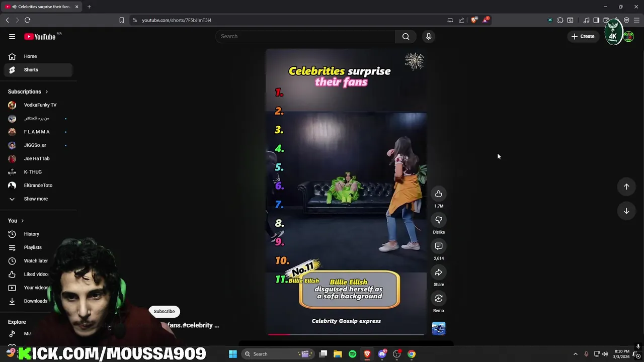Image resolution: width=644 pixels, height=362 pixels.
Task: Expand Show more subscriptions
Action: [x=39, y=199]
